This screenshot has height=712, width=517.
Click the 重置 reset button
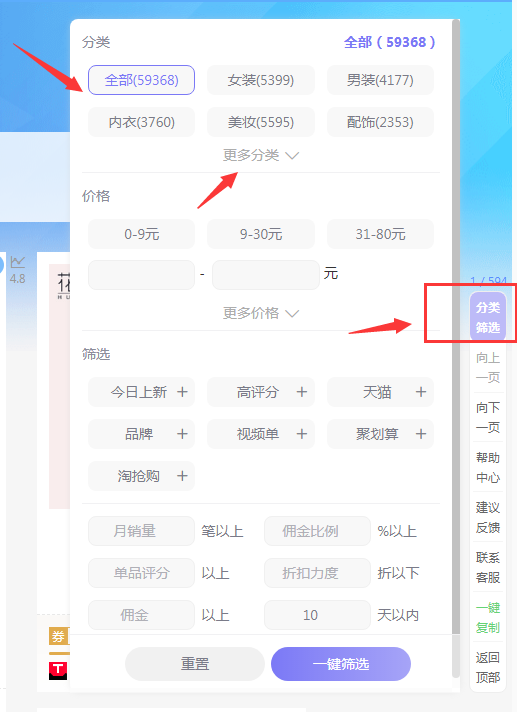[195, 664]
